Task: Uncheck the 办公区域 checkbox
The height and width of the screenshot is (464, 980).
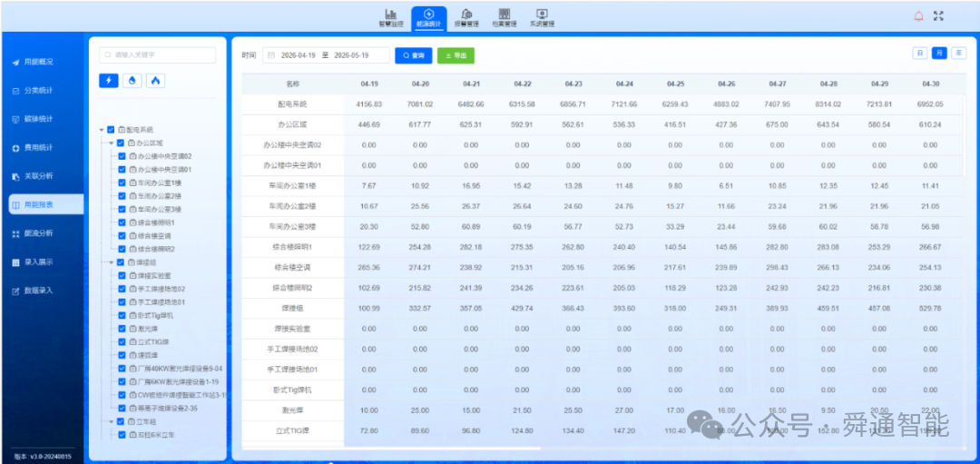Action: point(122,143)
